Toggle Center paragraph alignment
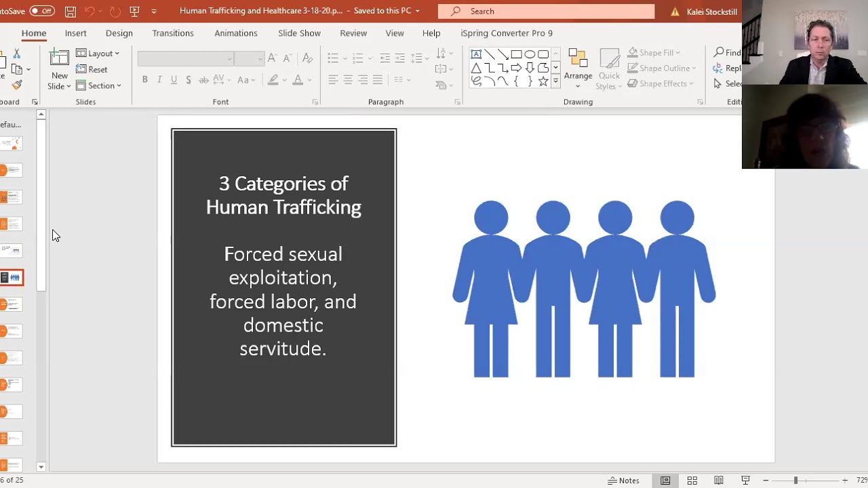 (x=348, y=80)
